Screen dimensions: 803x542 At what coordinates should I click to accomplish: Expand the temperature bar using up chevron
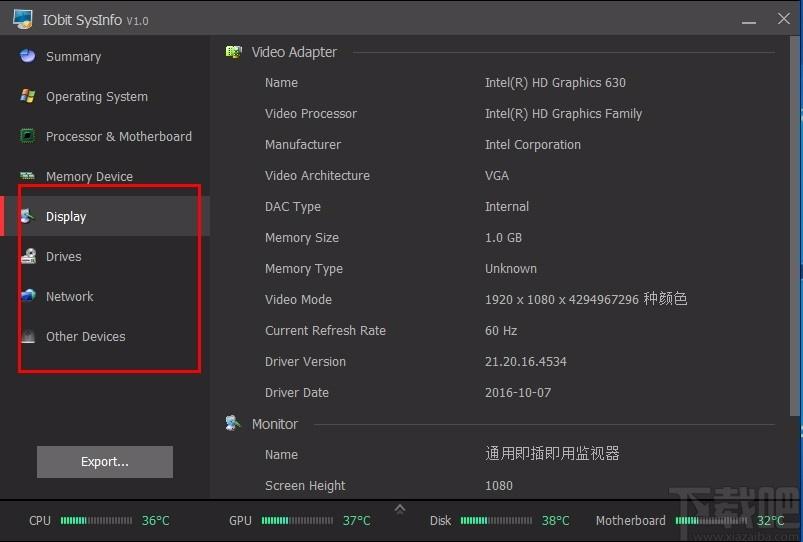pyautogui.click(x=400, y=509)
